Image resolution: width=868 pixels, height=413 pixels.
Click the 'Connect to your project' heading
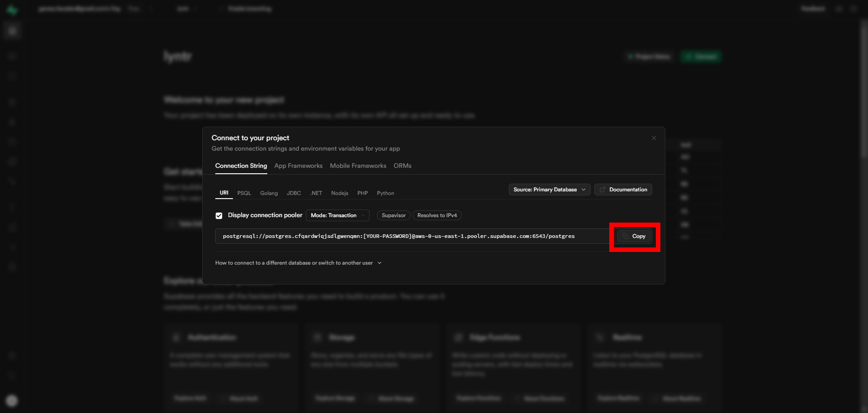(251, 138)
